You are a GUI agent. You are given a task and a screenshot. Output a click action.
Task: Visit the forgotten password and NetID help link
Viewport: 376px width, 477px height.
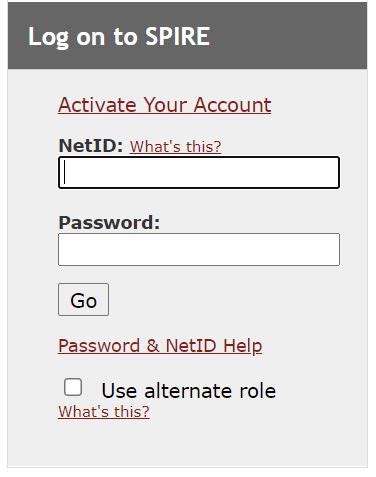pos(160,346)
